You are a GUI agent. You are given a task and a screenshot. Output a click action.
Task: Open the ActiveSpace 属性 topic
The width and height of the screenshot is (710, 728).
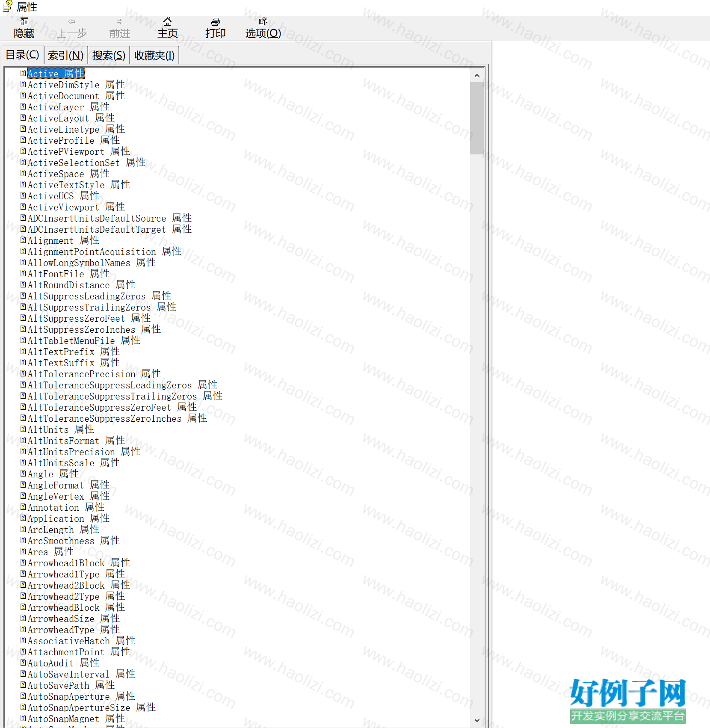click(x=68, y=174)
